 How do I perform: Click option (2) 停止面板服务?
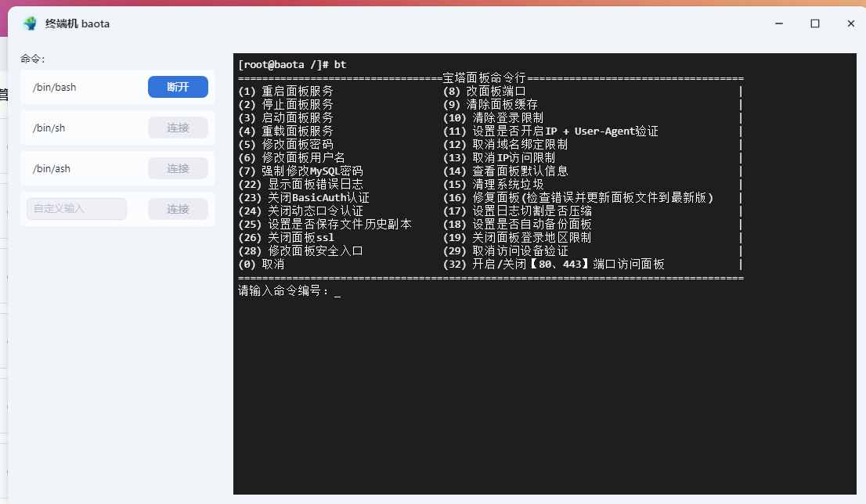click(286, 104)
